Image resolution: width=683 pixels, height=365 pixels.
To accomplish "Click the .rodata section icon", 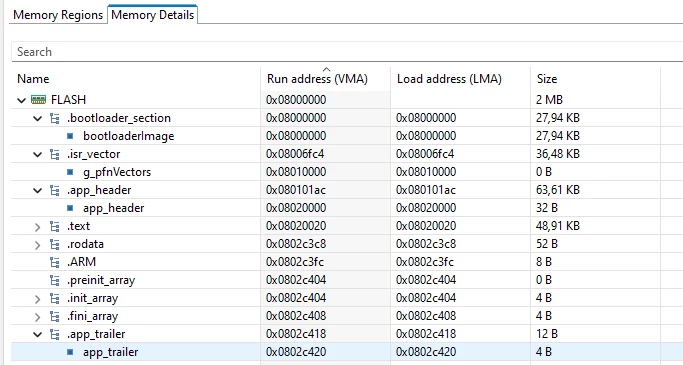I will 55,244.
